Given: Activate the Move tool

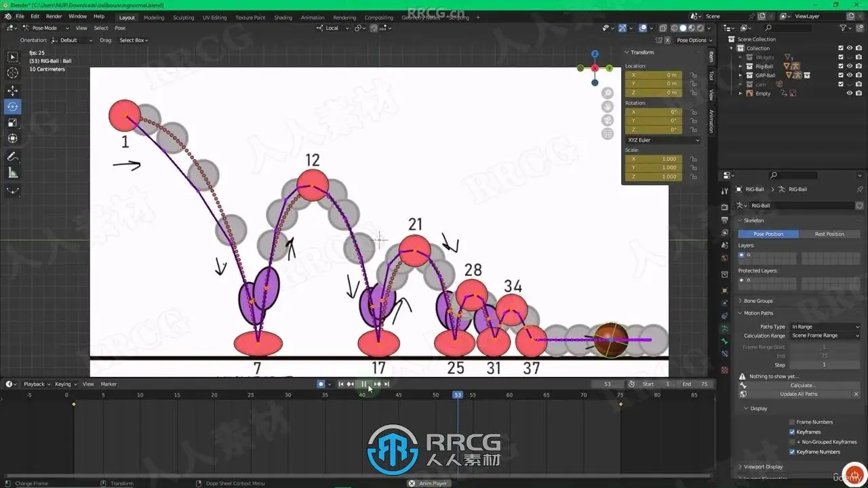Looking at the screenshot, I should tap(13, 90).
